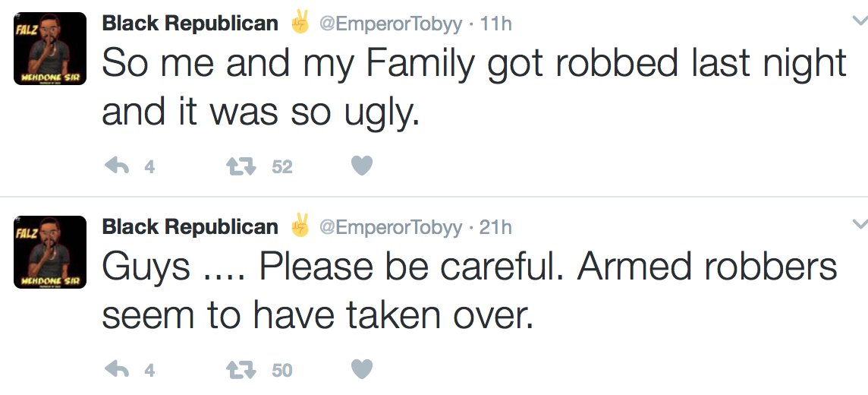The height and width of the screenshot is (395, 868).
Task: Open the 'got robbed last night' tweet text
Action: point(473,87)
